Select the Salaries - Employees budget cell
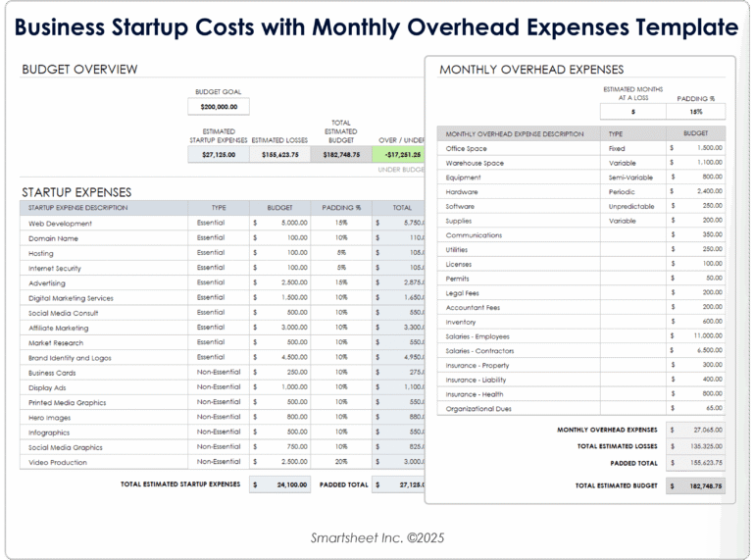Image resolution: width=753 pixels, height=560 pixels. pyautogui.click(x=695, y=336)
